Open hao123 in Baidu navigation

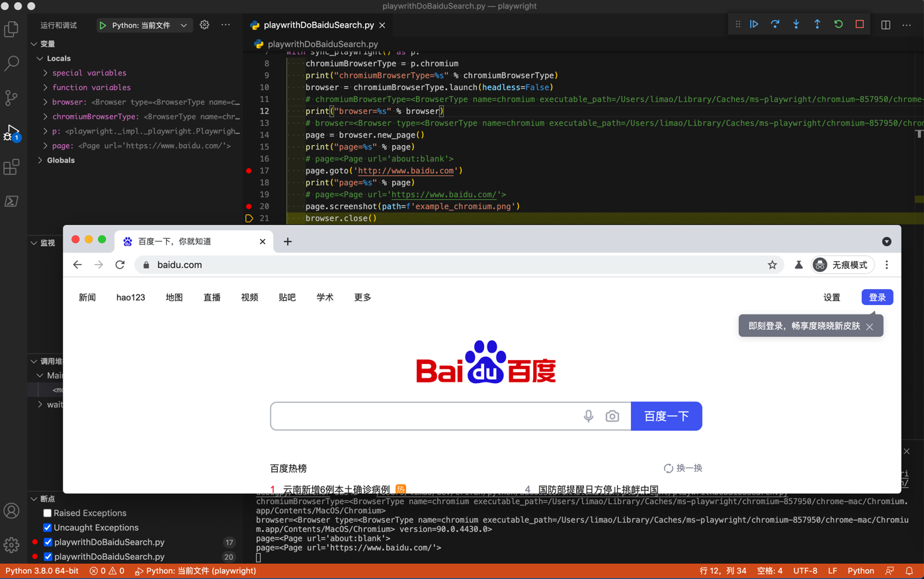pos(131,298)
